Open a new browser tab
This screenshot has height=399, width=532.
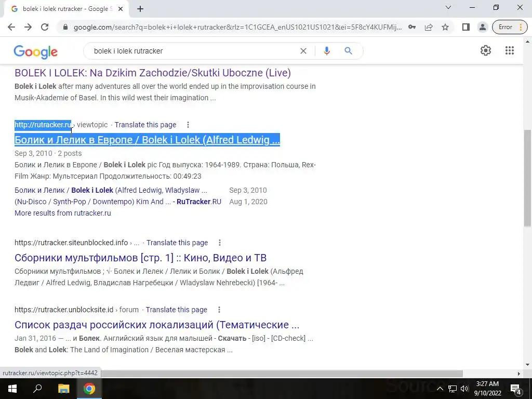140,9
